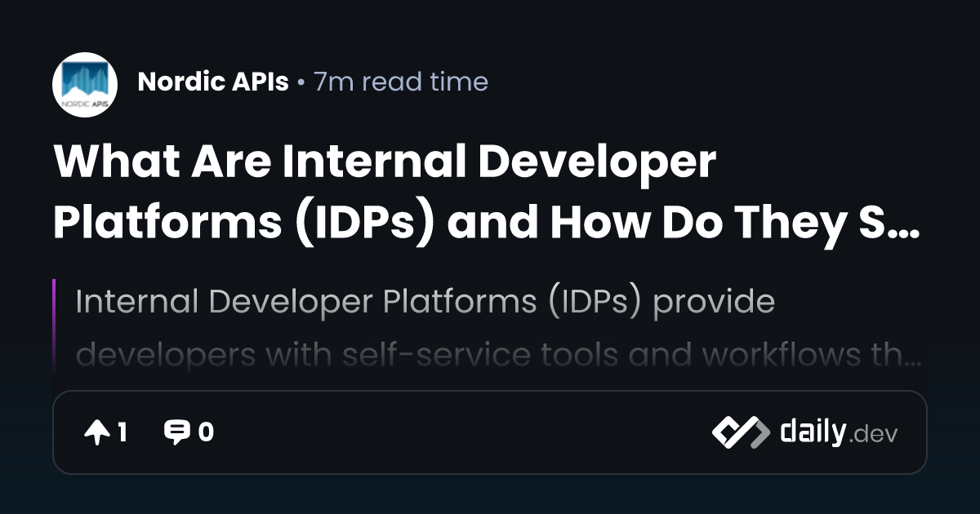Click the 7m read time label
This screenshot has width=980, height=514.
tap(401, 82)
